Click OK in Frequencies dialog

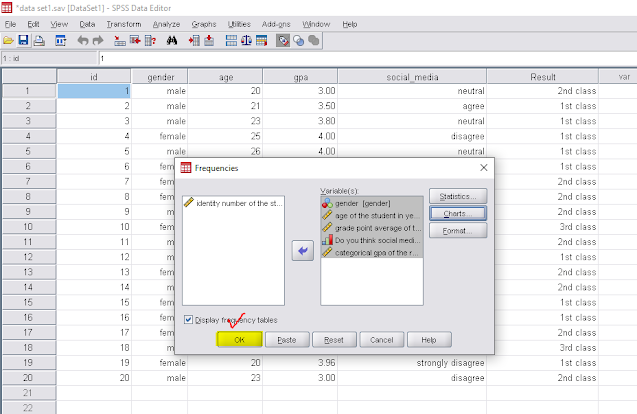point(240,340)
